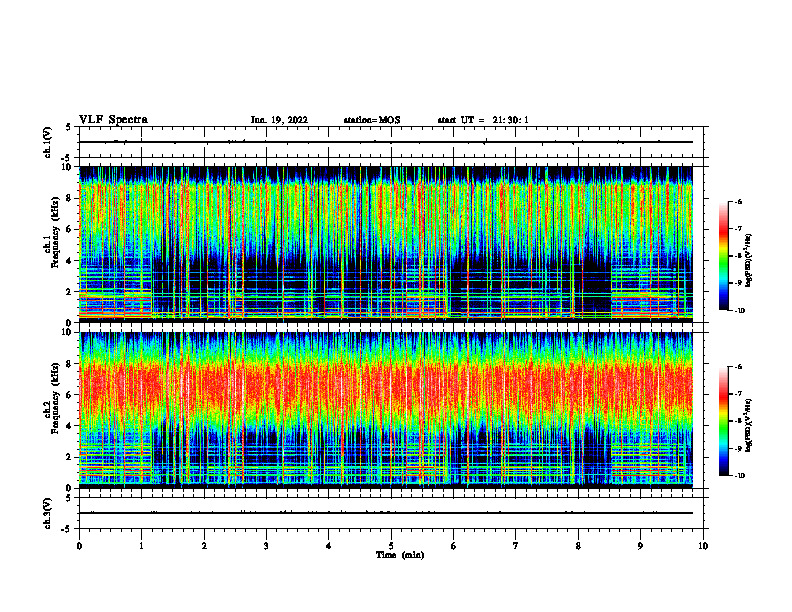Screen dimensions: 792x612
Task: Click time axis tick label "10" at right end
Action: click(703, 546)
